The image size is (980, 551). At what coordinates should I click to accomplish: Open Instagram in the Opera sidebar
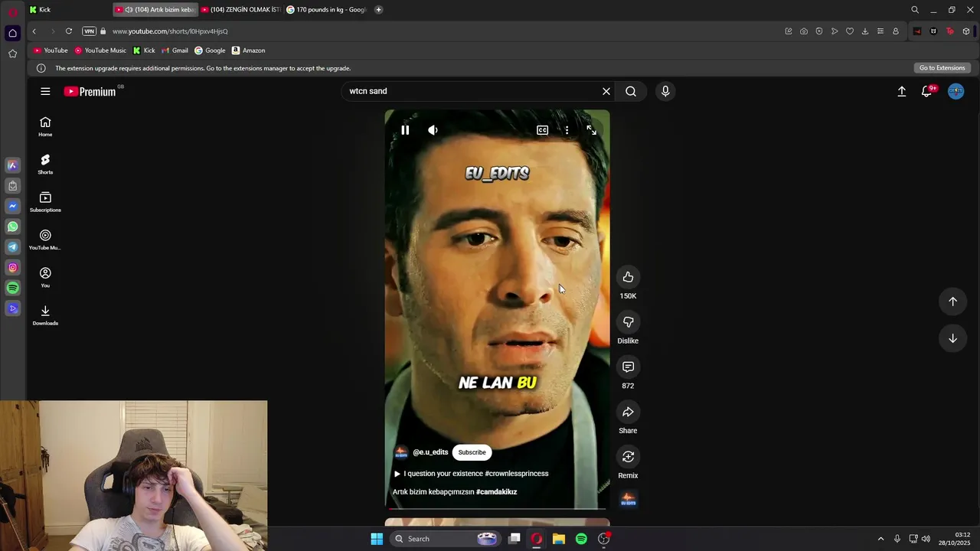click(12, 267)
